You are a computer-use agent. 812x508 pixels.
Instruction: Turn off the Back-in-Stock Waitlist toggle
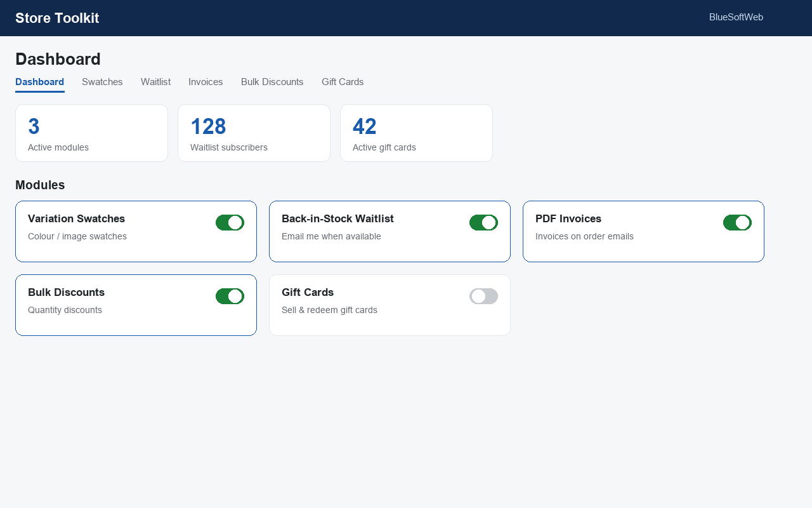click(483, 222)
